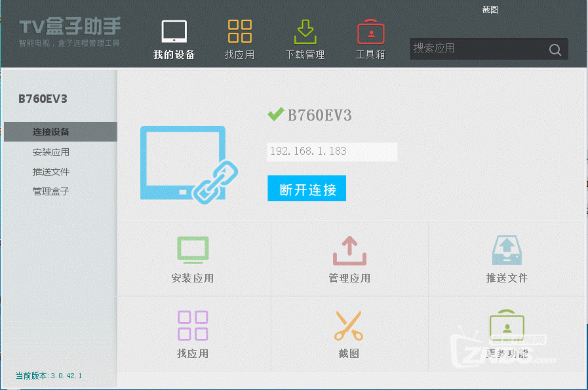588x390 pixels.
Task: Open the 我的设备 tab icon
Action: click(174, 32)
